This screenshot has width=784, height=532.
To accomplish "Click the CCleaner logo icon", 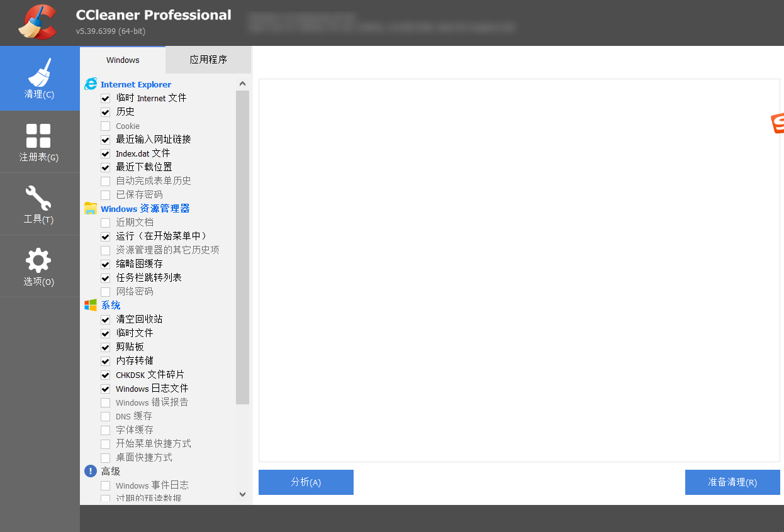I will (x=37, y=21).
